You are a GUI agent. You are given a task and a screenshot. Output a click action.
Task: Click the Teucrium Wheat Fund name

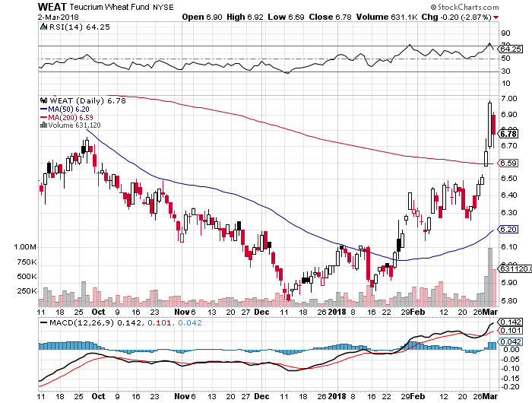point(110,7)
